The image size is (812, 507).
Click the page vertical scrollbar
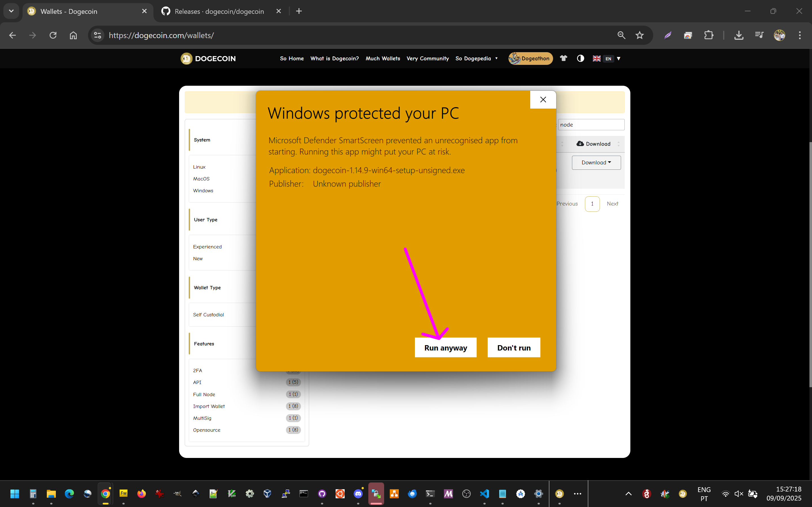(x=810, y=265)
